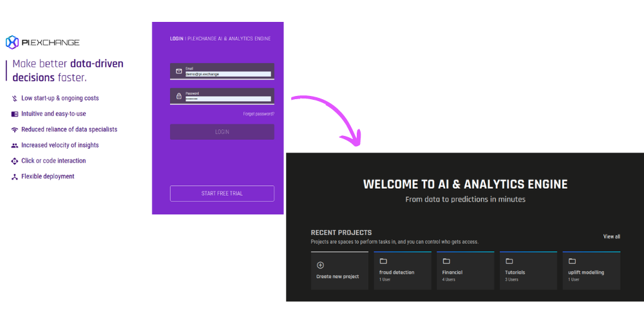This screenshot has width=644, height=322.
Task: Click 'Intuitive and easy-to-use' text
Action: click(54, 114)
